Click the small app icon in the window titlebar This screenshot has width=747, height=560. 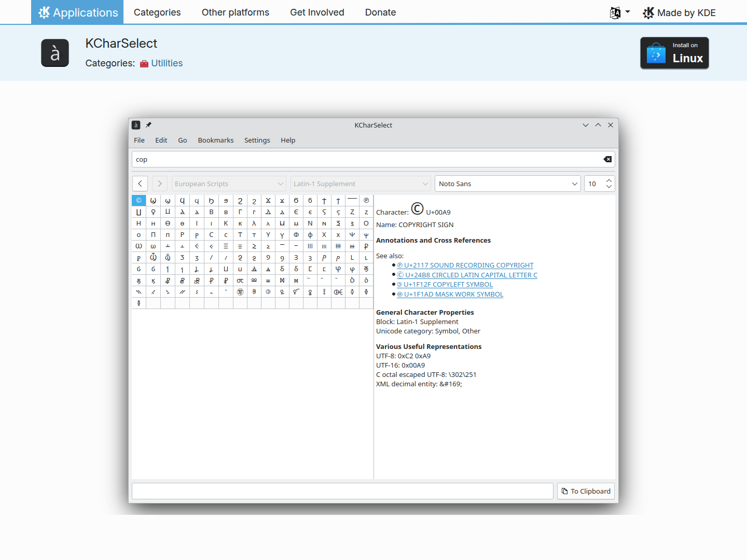[x=136, y=125]
